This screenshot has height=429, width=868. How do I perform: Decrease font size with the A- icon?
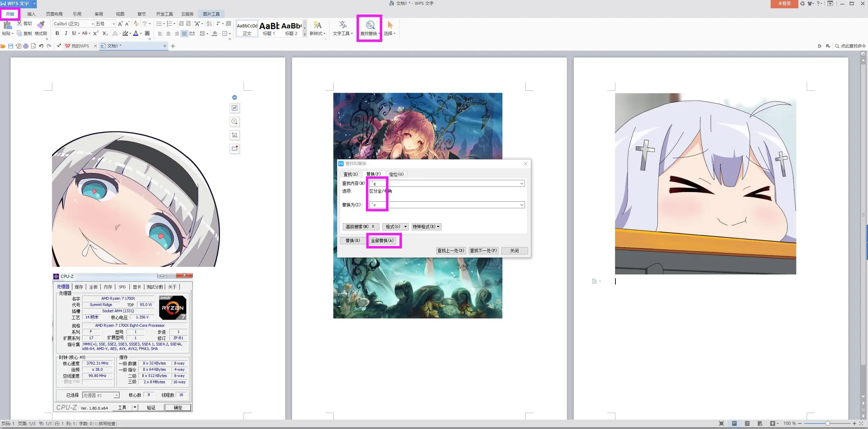127,24
